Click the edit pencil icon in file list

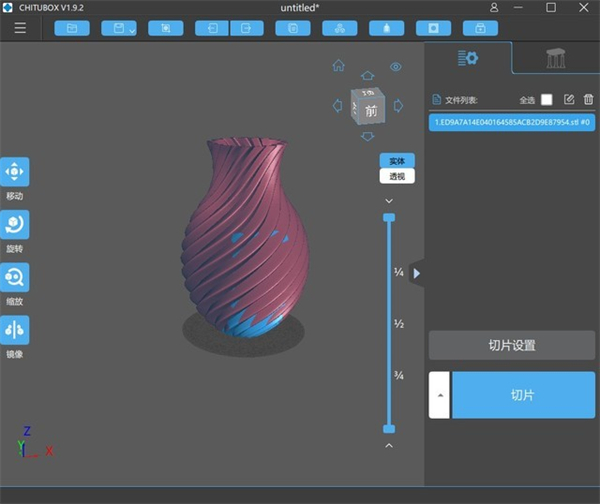click(x=569, y=99)
